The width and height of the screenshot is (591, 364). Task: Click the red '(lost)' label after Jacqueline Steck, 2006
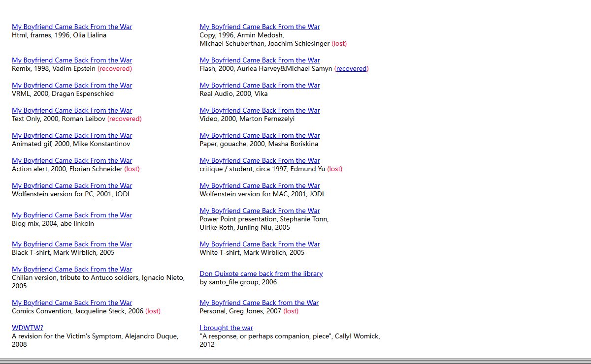[x=153, y=311]
